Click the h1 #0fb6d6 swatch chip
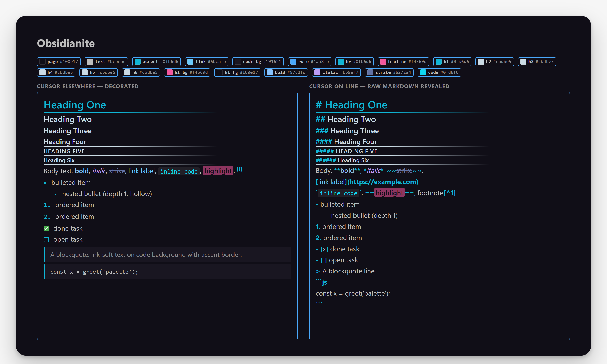The width and height of the screenshot is (607, 364). click(x=452, y=61)
